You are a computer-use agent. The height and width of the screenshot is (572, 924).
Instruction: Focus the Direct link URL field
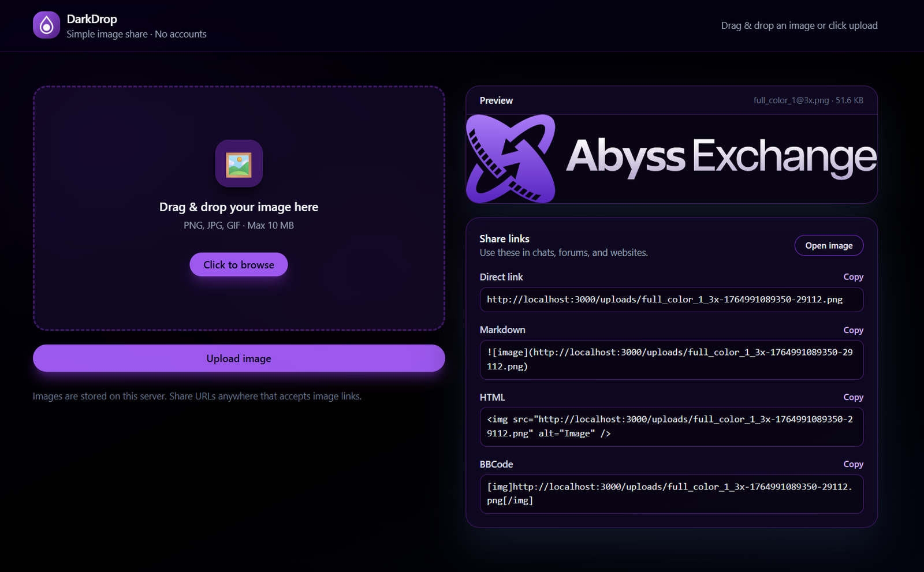tap(671, 300)
